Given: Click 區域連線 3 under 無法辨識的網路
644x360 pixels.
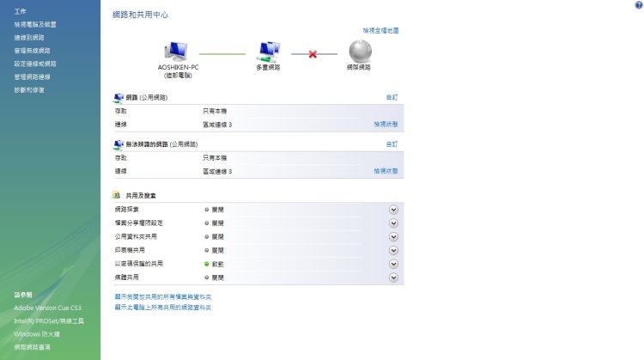Looking at the screenshot, I should point(217,171).
